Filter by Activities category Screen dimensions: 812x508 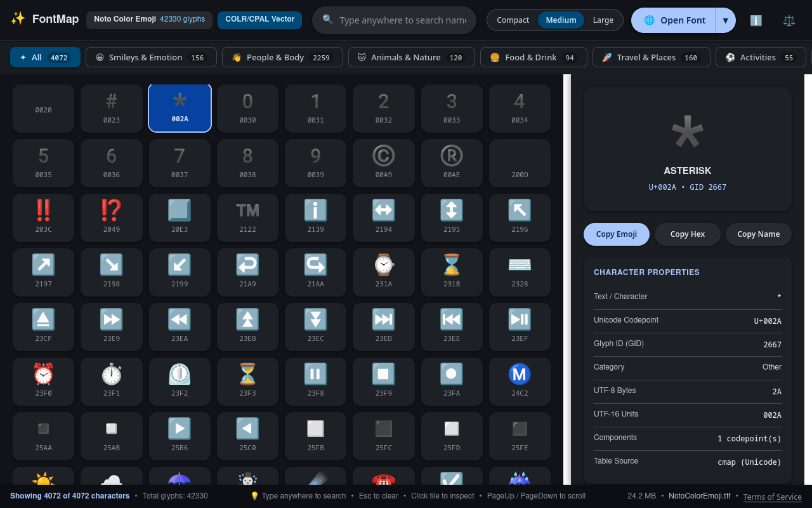tap(761, 57)
